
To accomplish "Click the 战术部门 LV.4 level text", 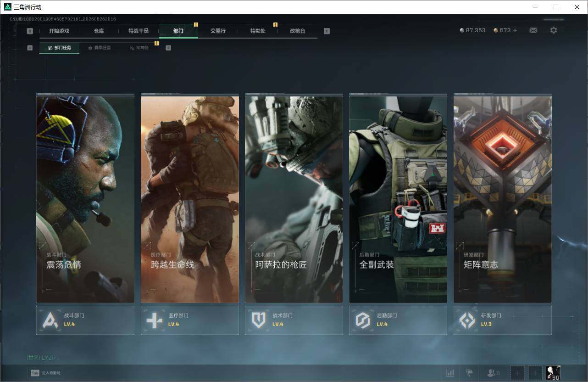I will click(x=277, y=324).
